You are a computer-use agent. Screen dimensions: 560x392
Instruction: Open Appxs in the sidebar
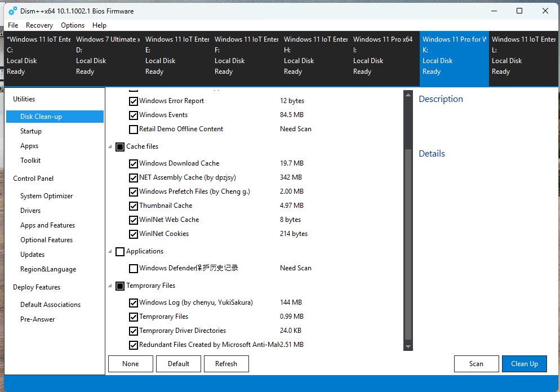point(29,146)
